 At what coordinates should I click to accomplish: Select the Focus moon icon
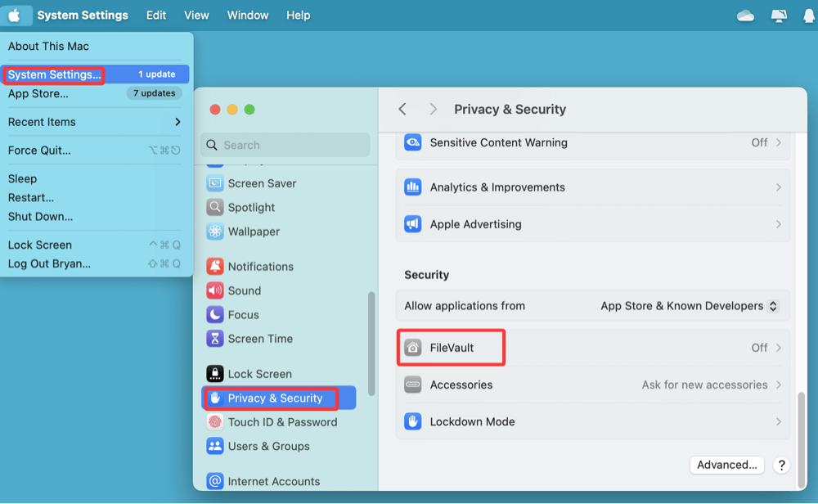point(215,315)
